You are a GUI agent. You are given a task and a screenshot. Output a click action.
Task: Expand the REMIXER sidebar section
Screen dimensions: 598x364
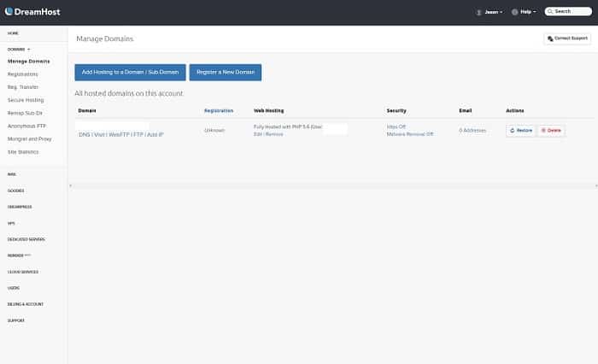19,255
